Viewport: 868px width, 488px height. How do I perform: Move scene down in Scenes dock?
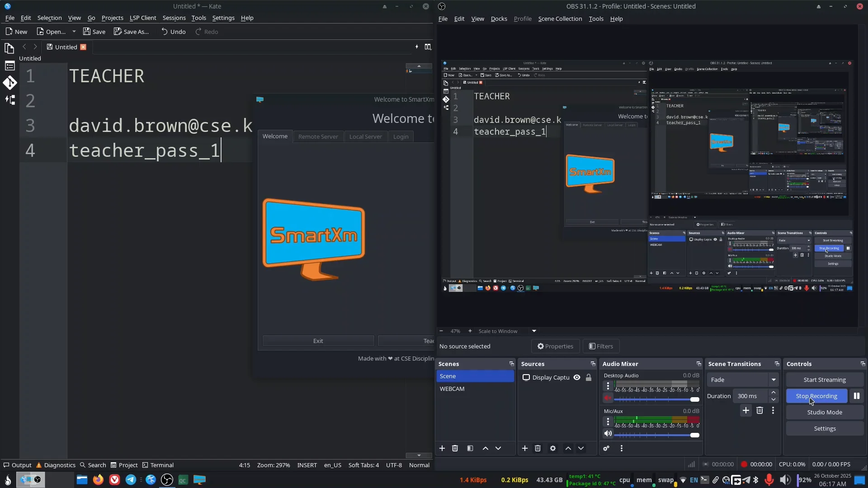click(x=498, y=448)
